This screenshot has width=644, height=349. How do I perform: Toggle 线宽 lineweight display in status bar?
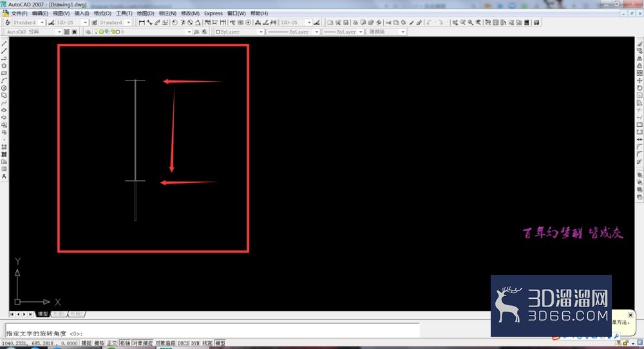tap(207, 343)
